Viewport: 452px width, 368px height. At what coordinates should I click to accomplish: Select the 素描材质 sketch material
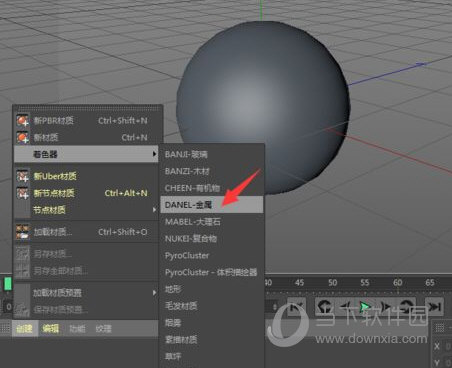(212, 339)
